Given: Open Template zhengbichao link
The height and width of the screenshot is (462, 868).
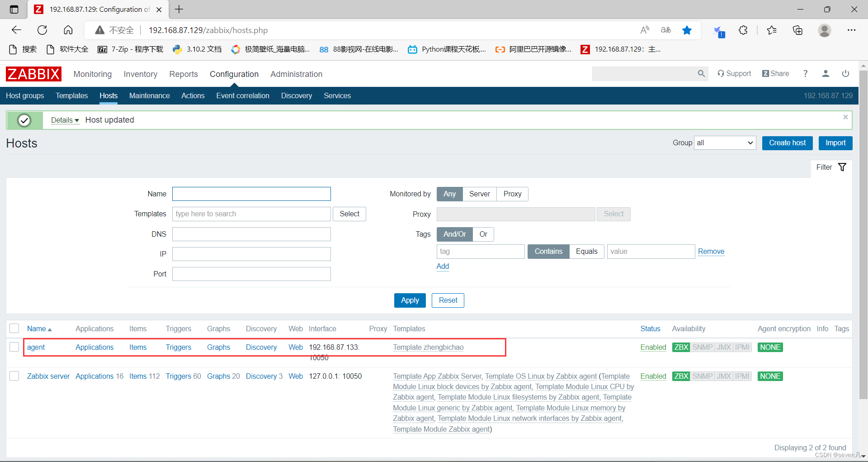Looking at the screenshot, I should [428, 347].
